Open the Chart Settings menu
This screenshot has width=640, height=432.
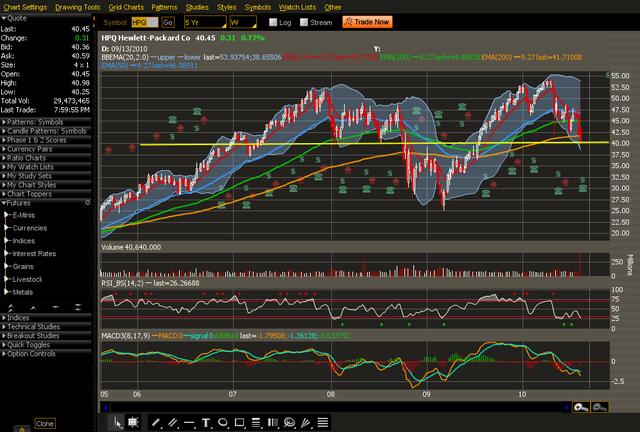pyautogui.click(x=25, y=7)
